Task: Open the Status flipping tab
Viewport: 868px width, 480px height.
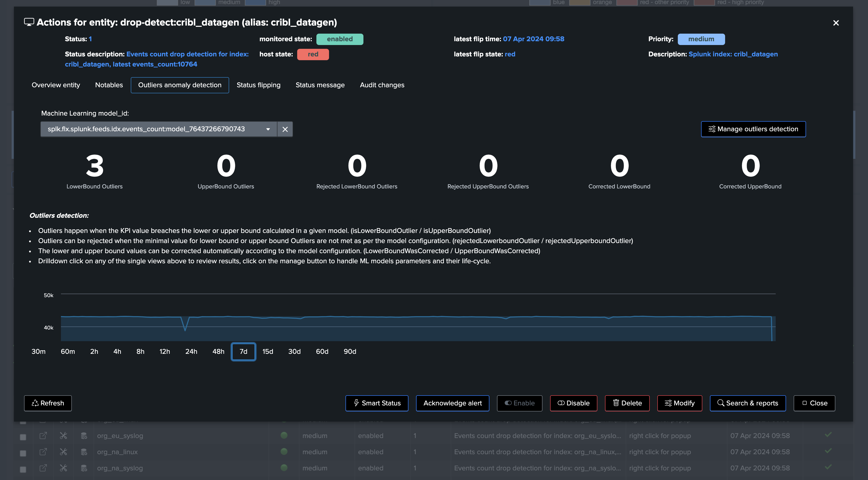Action: point(258,85)
